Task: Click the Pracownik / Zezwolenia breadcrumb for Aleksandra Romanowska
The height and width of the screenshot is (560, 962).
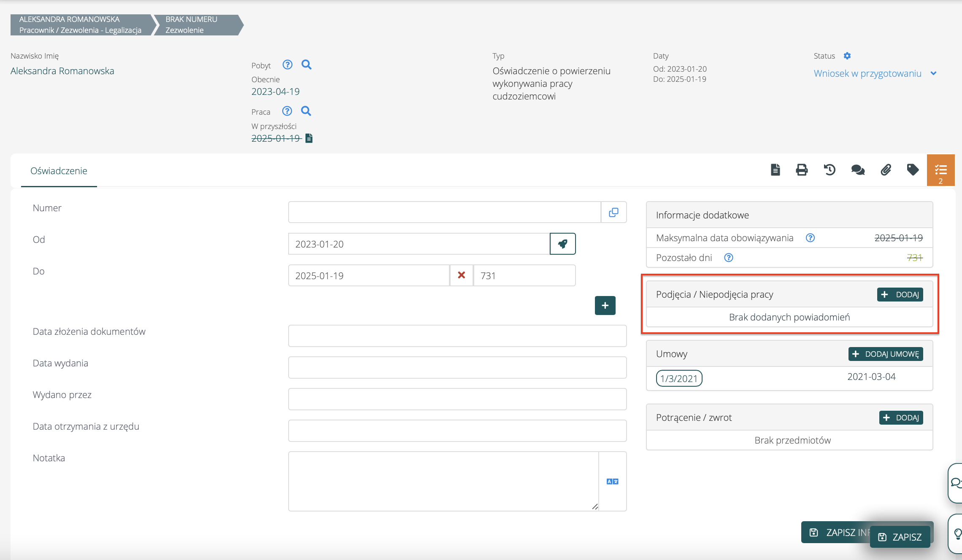Action: point(80,25)
